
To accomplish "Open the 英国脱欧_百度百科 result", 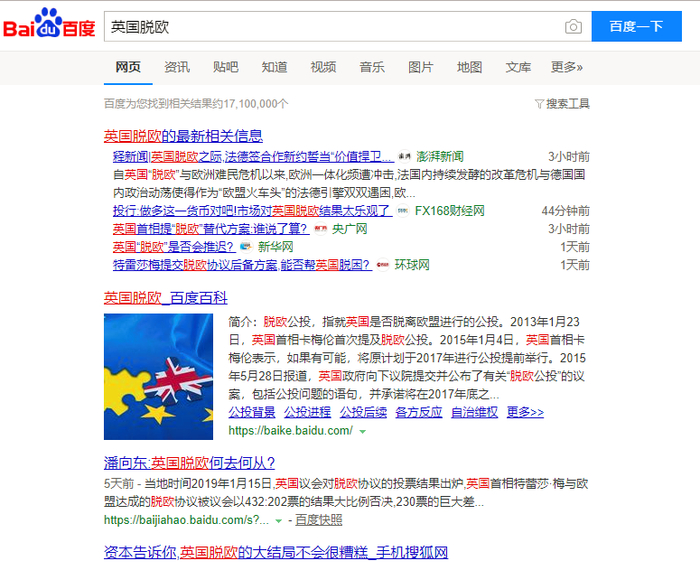I will click(166, 298).
